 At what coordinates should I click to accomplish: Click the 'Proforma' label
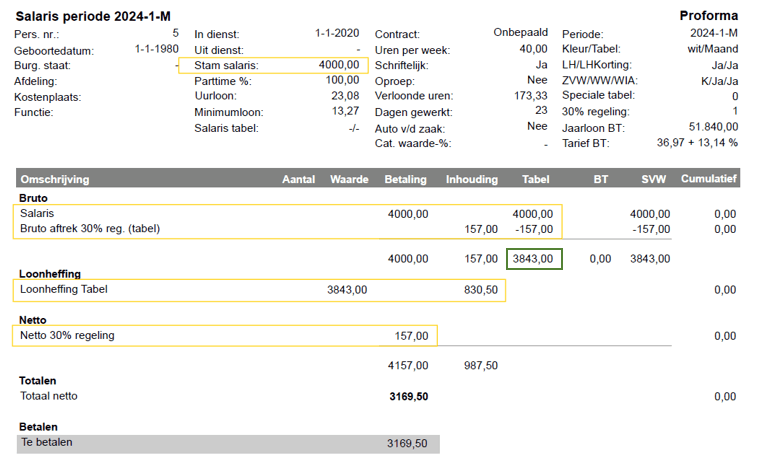tap(708, 16)
